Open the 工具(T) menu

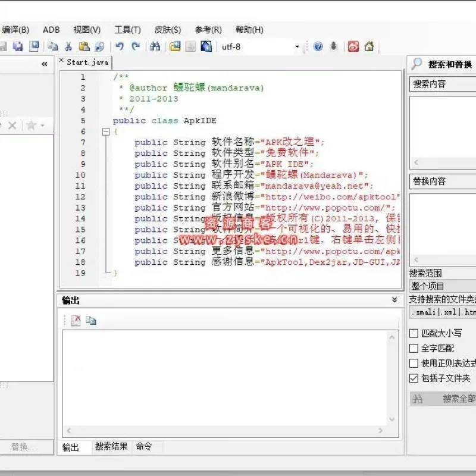(127, 30)
